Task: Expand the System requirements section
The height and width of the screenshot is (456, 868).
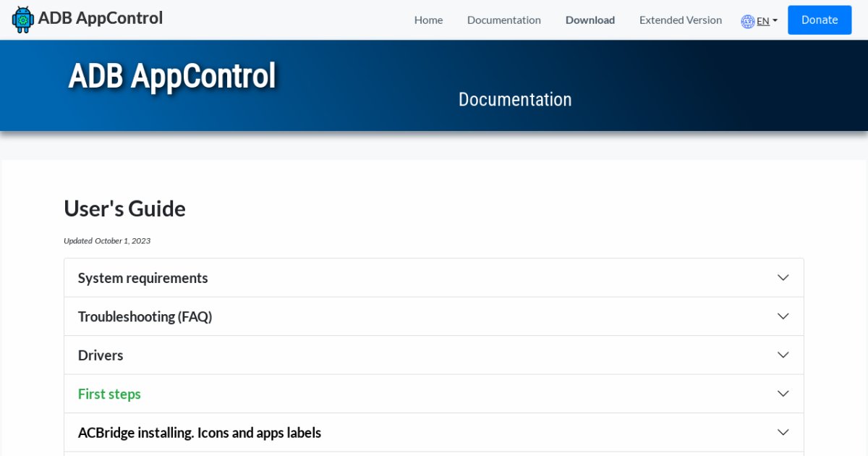Action: click(434, 278)
